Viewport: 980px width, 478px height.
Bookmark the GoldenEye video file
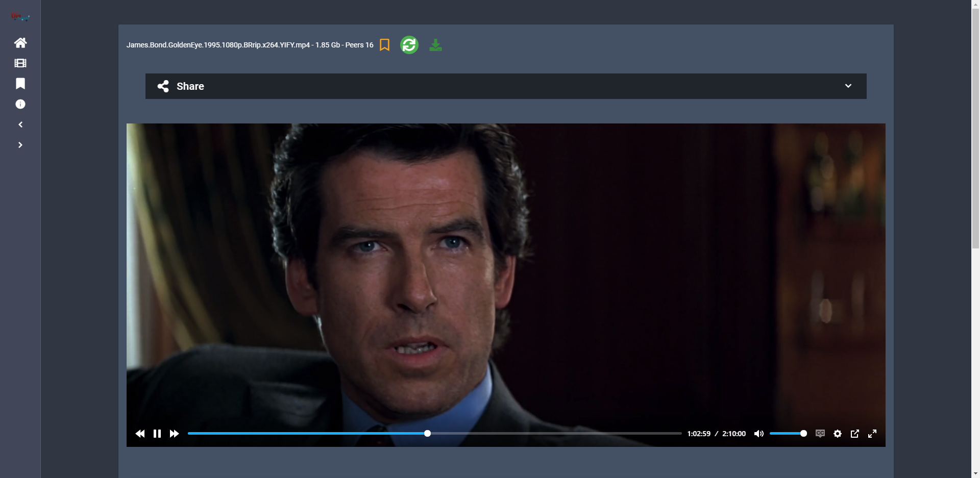[385, 45]
